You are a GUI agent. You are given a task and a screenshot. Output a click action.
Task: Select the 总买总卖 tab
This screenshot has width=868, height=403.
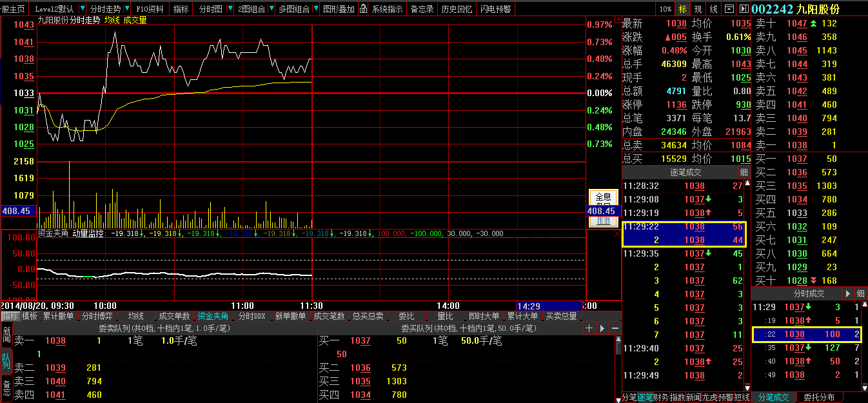[x=368, y=316]
